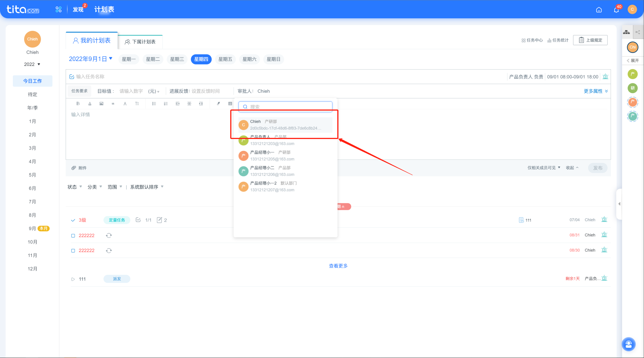Open 范围 filter dropdown
Viewport: 644px width, 358px height.
115,187
